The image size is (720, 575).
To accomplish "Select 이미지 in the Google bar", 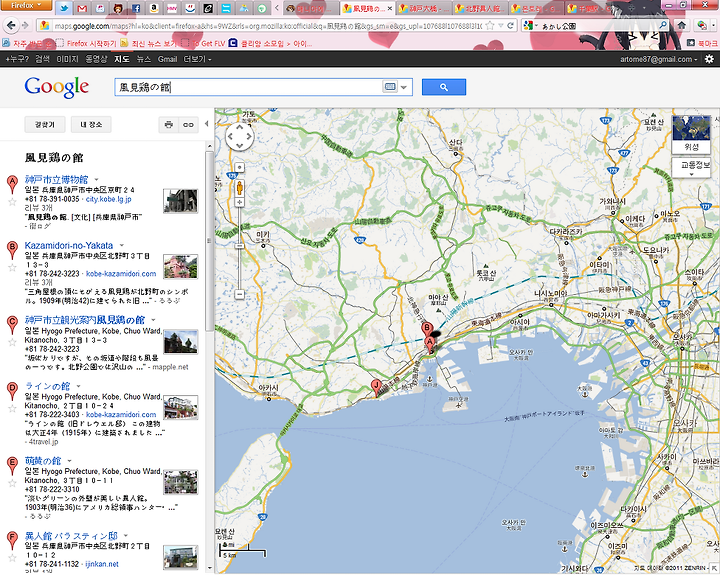I will click(67, 59).
